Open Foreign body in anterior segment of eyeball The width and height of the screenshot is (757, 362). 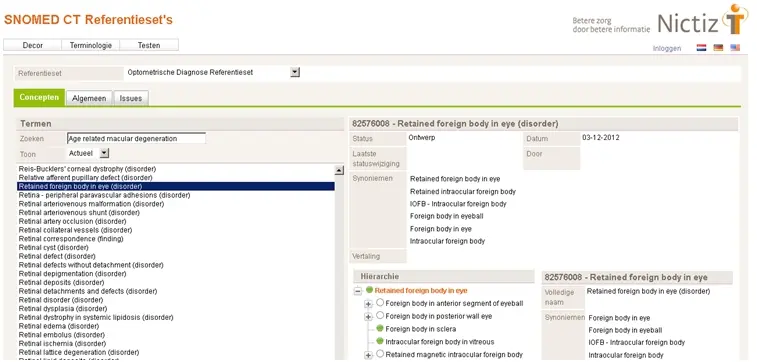click(454, 303)
